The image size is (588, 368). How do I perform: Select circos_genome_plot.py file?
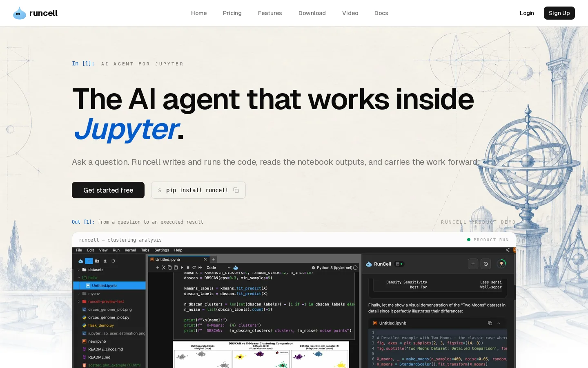pos(109,317)
